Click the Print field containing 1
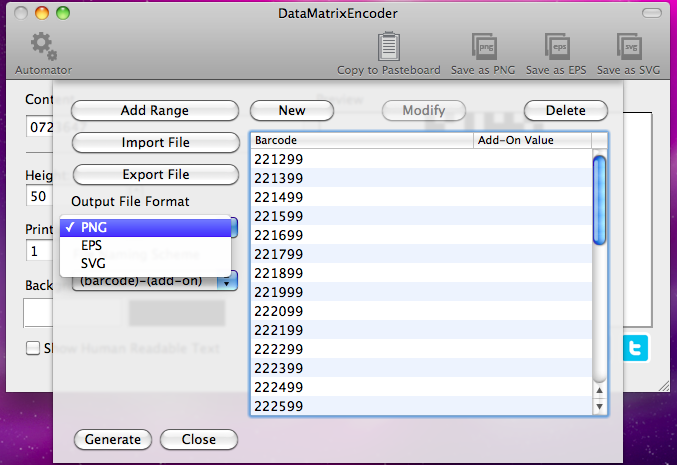The image size is (677, 465). click(40, 251)
